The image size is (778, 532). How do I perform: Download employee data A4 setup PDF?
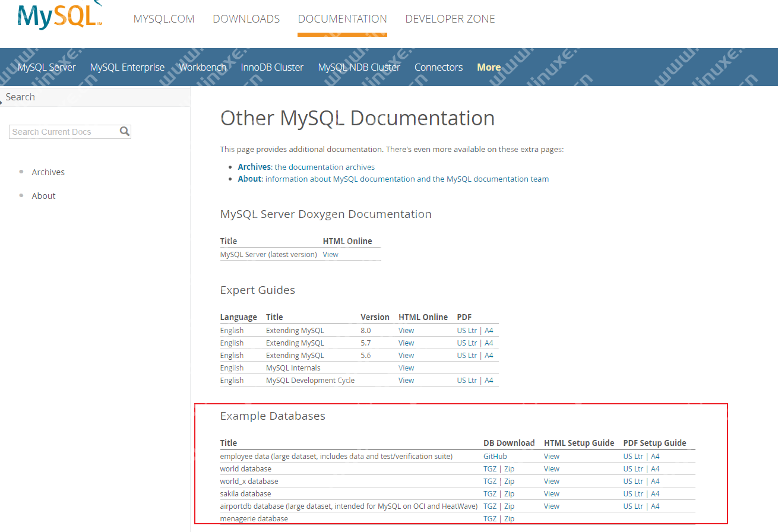tap(655, 456)
